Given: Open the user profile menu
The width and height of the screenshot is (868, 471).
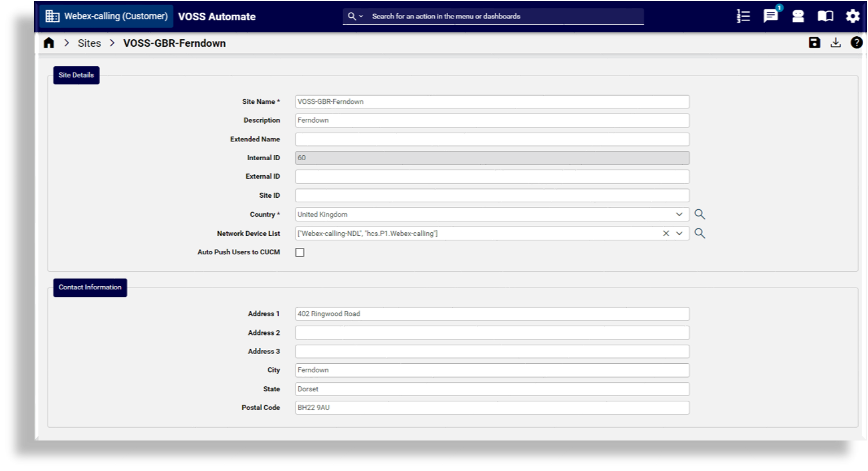Looking at the screenshot, I should tap(798, 16).
